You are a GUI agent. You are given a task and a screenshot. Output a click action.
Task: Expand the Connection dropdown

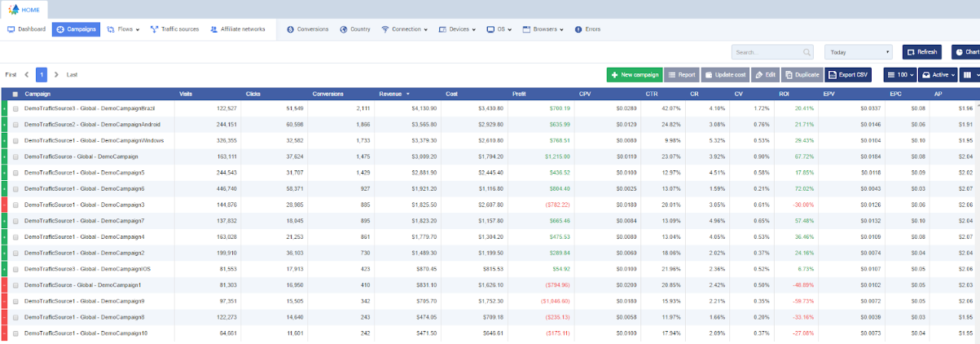[x=404, y=29]
